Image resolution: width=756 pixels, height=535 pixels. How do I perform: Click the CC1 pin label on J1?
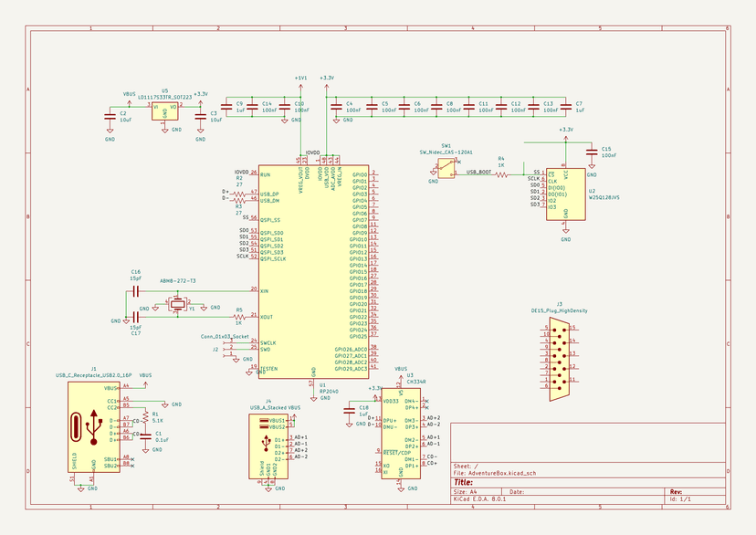click(112, 401)
